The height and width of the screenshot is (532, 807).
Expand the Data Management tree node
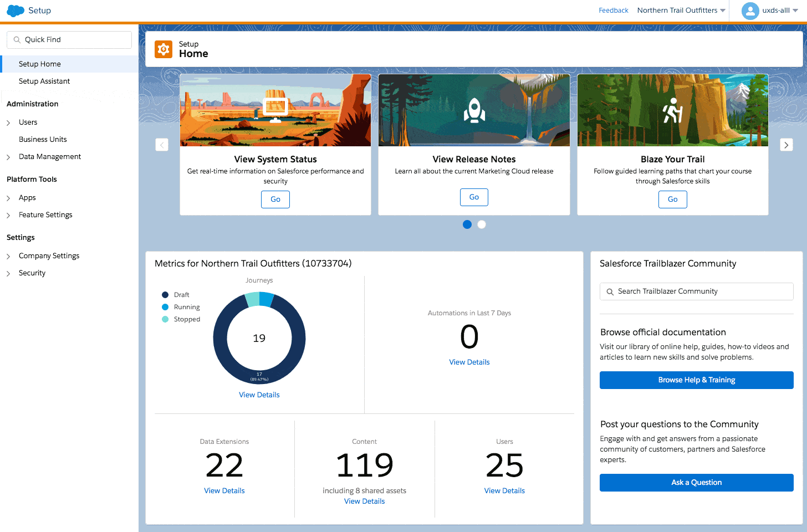click(8, 157)
